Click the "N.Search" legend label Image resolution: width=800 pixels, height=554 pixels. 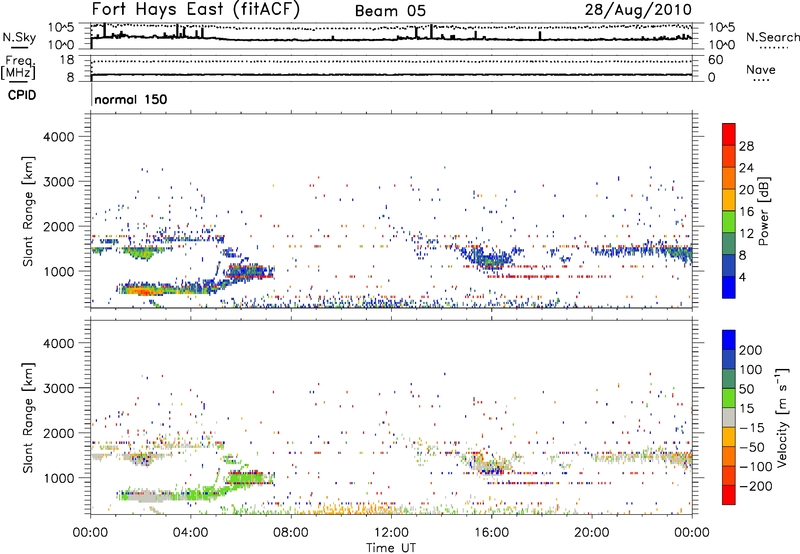click(772, 37)
